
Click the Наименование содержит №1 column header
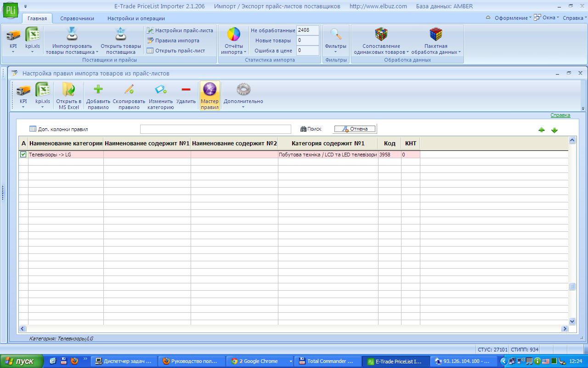tap(147, 144)
